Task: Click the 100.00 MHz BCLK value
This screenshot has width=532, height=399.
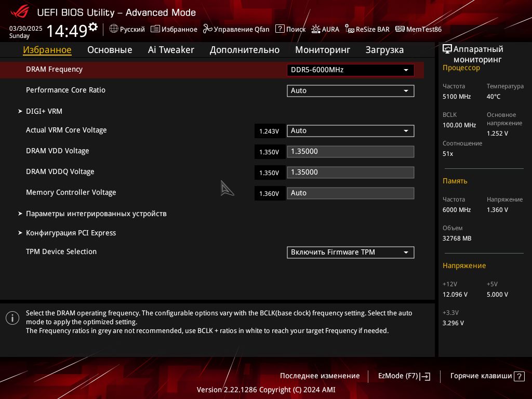Action: point(459,125)
